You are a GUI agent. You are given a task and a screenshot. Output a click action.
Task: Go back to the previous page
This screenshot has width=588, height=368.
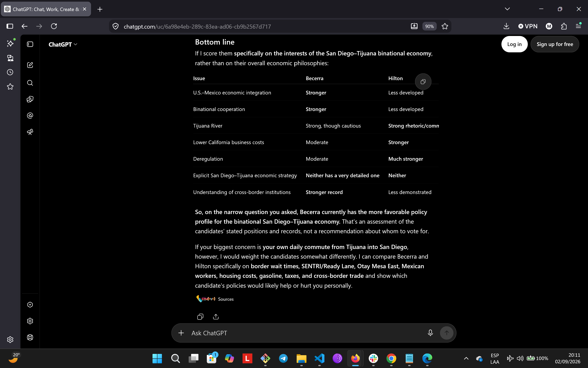[x=24, y=26]
